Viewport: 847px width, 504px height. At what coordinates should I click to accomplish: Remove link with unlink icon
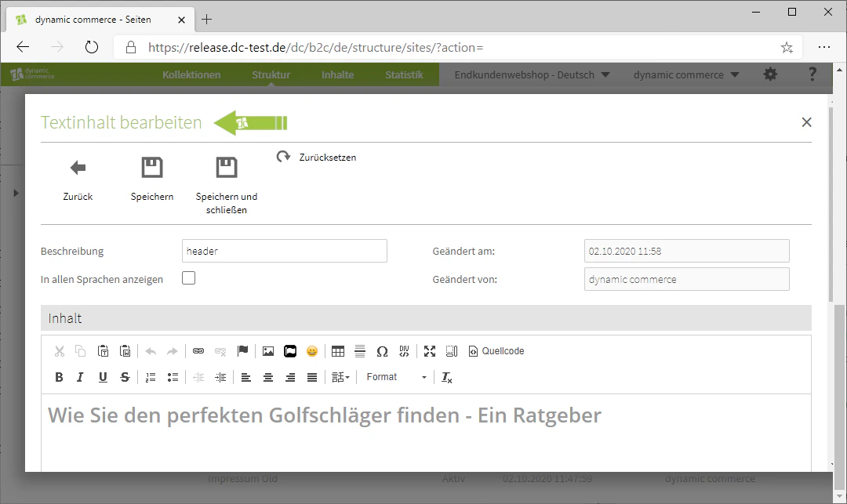pyautogui.click(x=220, y=351)
